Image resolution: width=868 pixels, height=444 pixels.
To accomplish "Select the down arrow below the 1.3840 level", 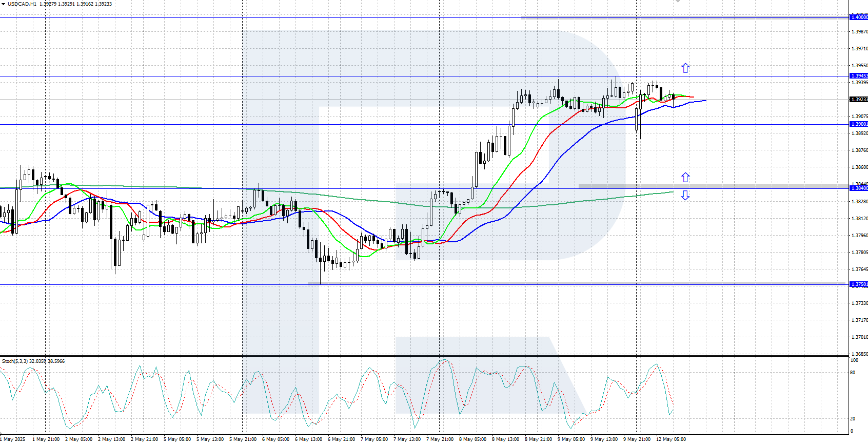I will (x=685, y=195).
